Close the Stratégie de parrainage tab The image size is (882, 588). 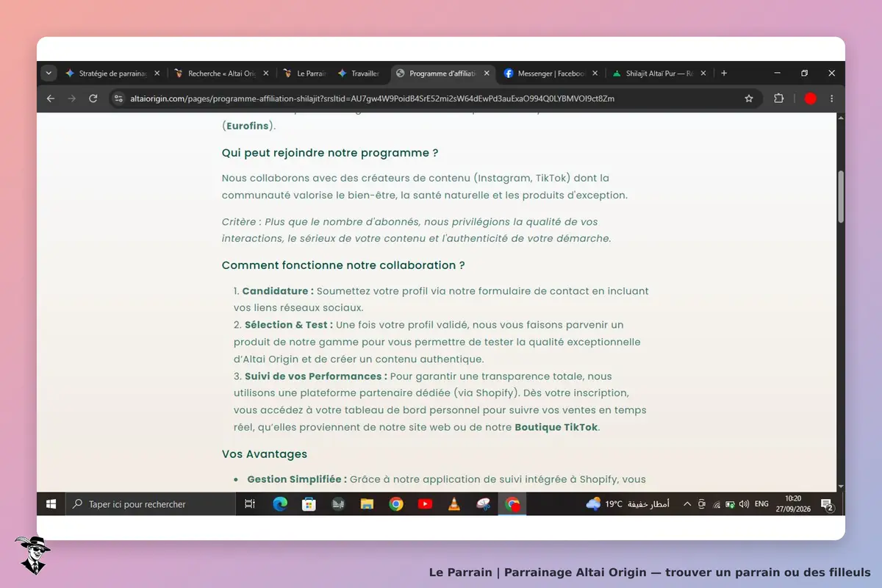click(157, 73)
